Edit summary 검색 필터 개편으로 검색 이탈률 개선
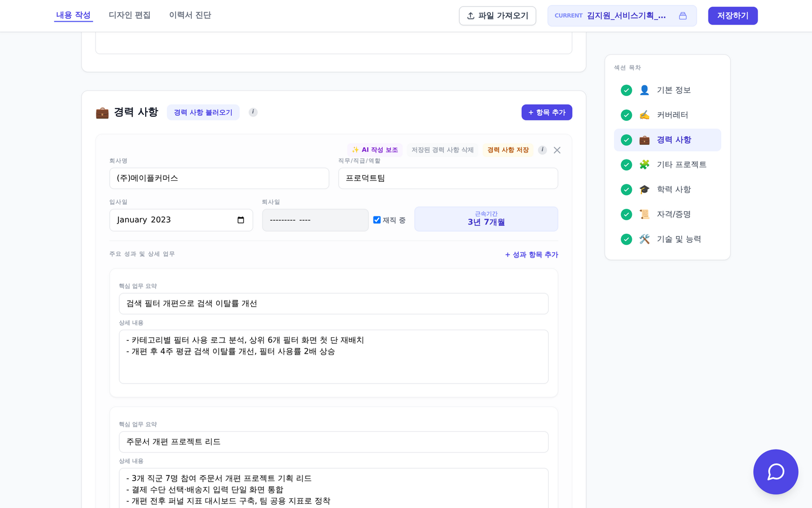Screen dimensions: 812x508 [x=333, y=304]
